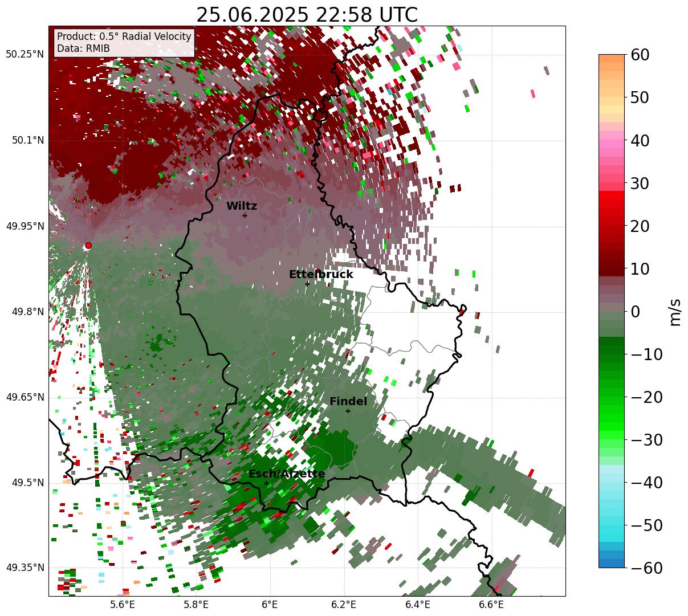Click the 49.95°N latitude tick label
This screenshot has height=616, width=688.
(x=25, y=226)
